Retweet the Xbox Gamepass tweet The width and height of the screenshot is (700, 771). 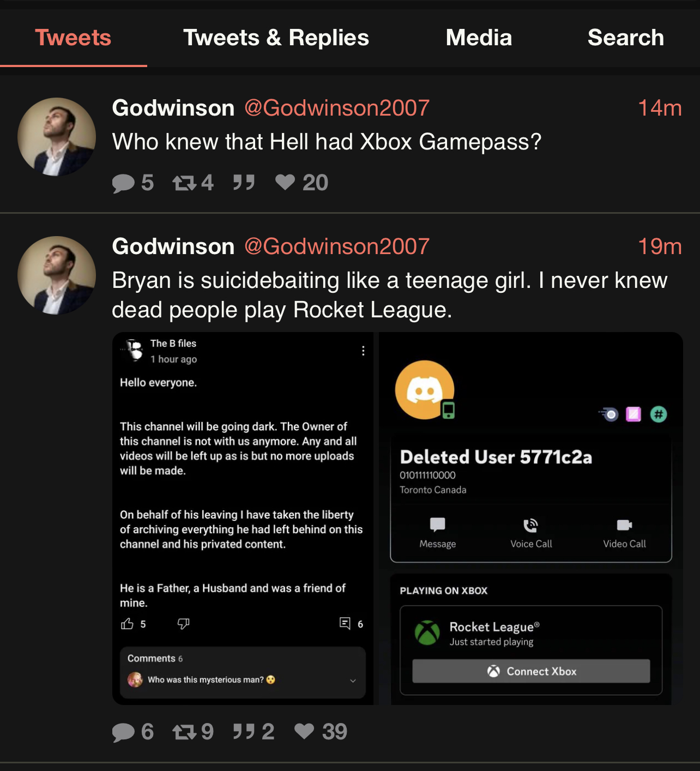click(x=184, y=183)
